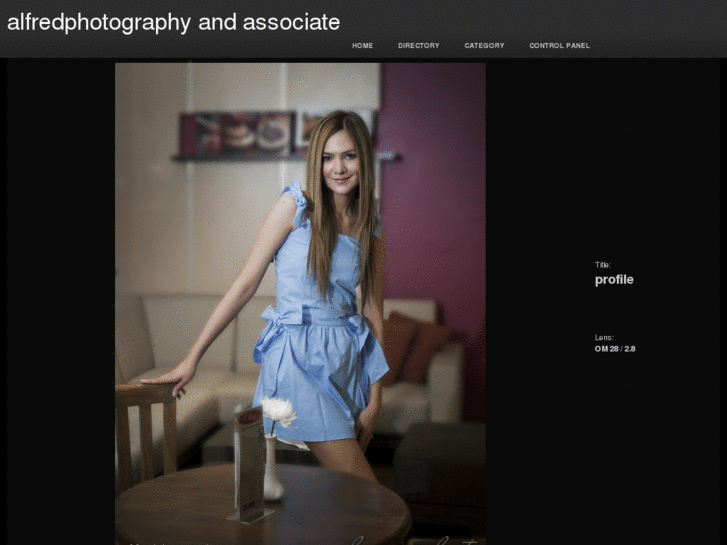
Task: Open the CONTROL PANEL link
Action: tap(559, 46)
